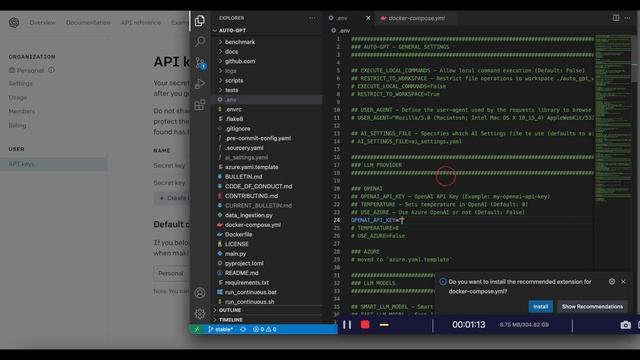Viewport: 640px width, 360px height.
Task: Expand the tests folder
Action: 231,90
